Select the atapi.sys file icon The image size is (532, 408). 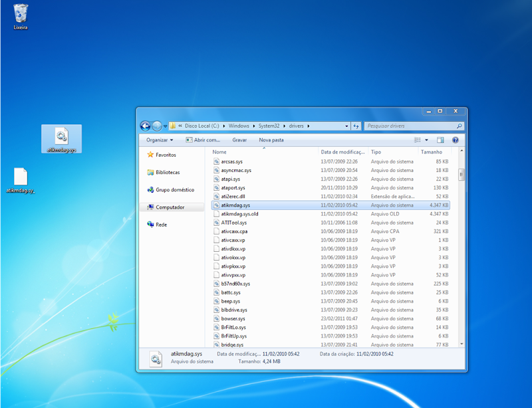pyautogui.click(x=216, y=179)
